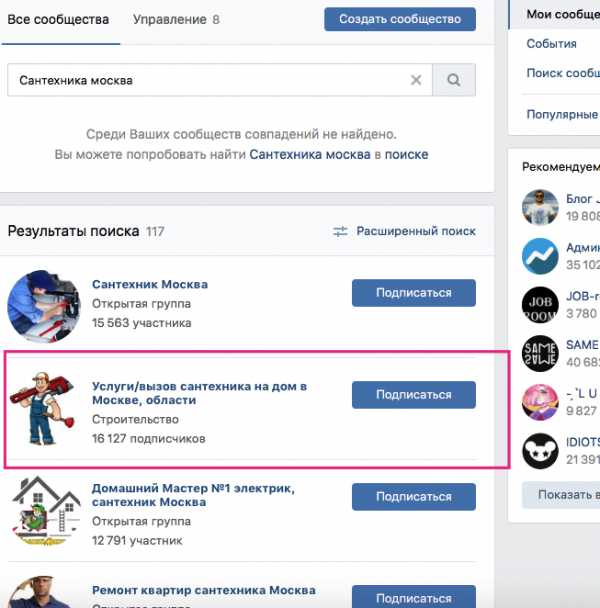Open the cartoon plumber group avatar
This screenshot has height=608, width=600.
click(x=44, y=408)
